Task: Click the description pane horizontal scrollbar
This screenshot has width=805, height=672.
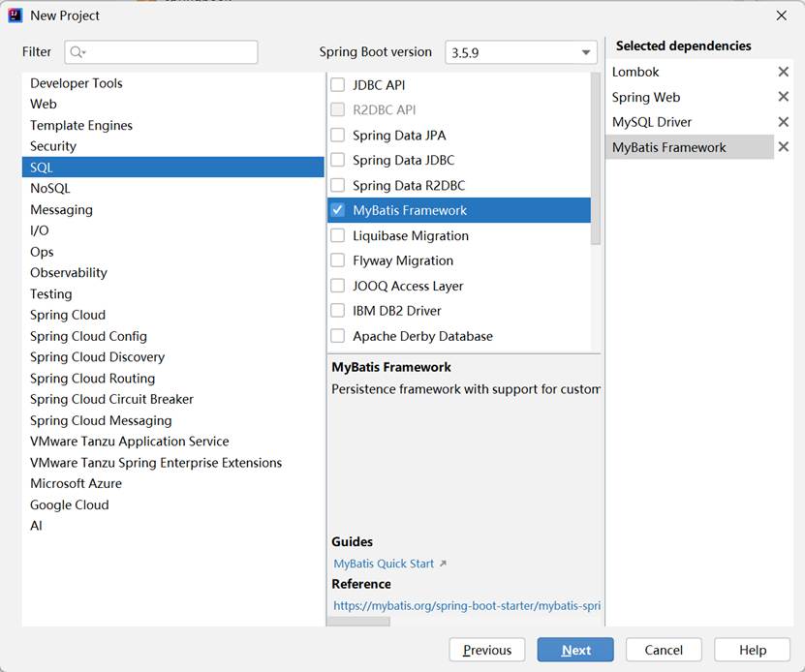Action: [x=358, y=622]
